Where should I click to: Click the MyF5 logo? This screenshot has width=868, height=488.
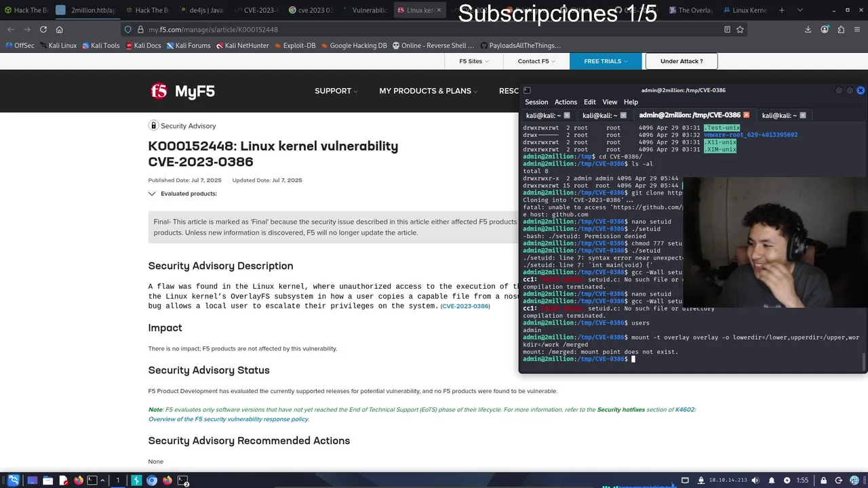(x=182, y=91)
